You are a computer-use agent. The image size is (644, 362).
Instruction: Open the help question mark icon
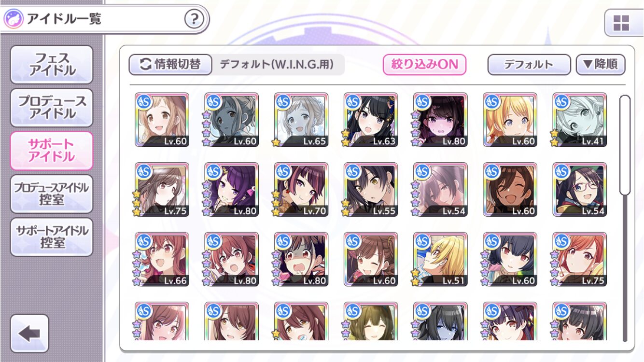point(194,20)
